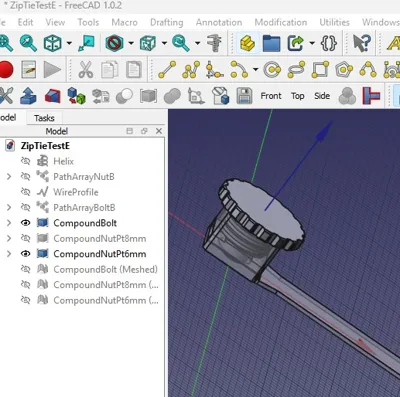Screen dimensions: 400x397
Task: Open the measure caliper tool
Action: pyautogui.click(x=214, y=43)
